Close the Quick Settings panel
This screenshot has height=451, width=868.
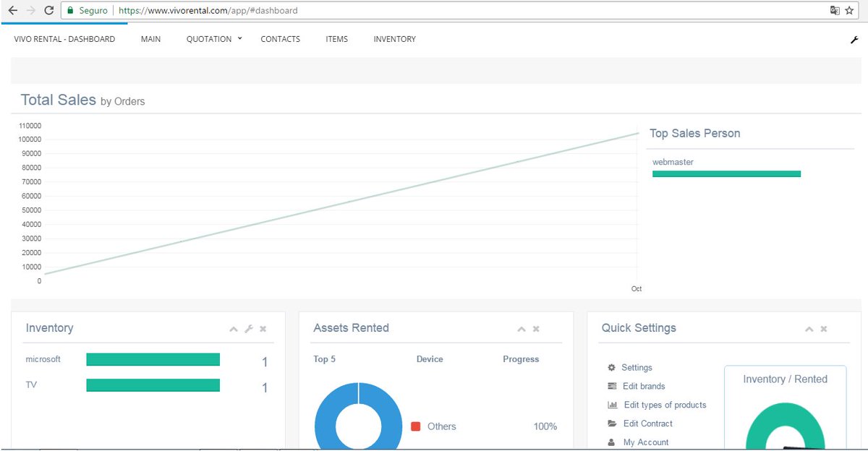[824, 329]
